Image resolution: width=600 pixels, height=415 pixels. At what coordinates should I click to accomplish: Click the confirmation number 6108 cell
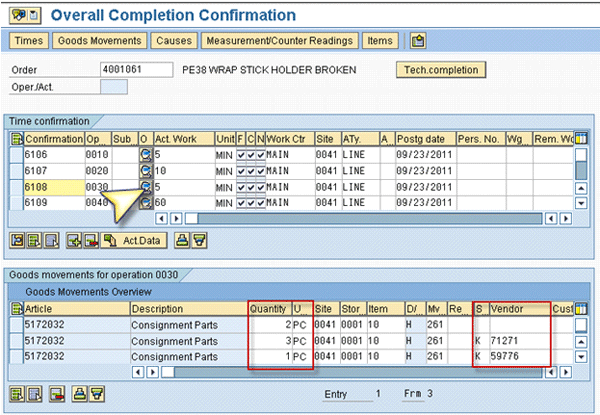click(54, 187)
